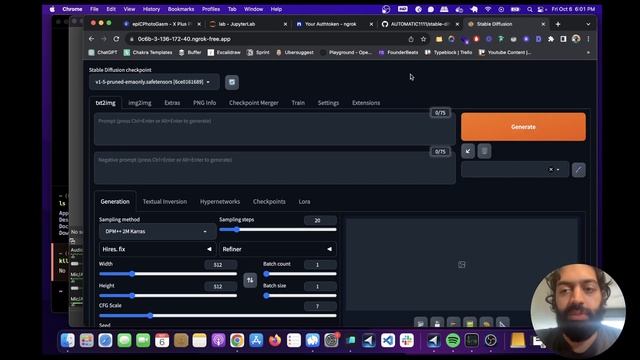Click into the Negative prompt text box
The height and width of the screenshot is (360, 640).
pyautogui.click(x=275, y=168)
